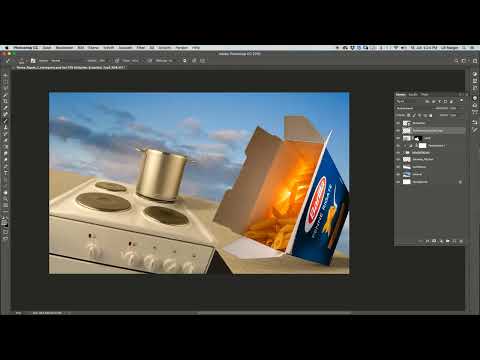Click lock image pixels brush icon
This screenshot has width=480, height=360.
414,115
